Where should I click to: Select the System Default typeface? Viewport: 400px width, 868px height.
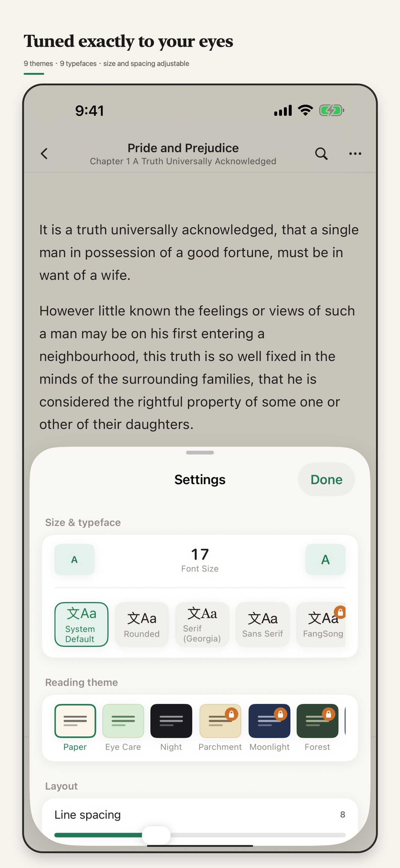(81, 624)
